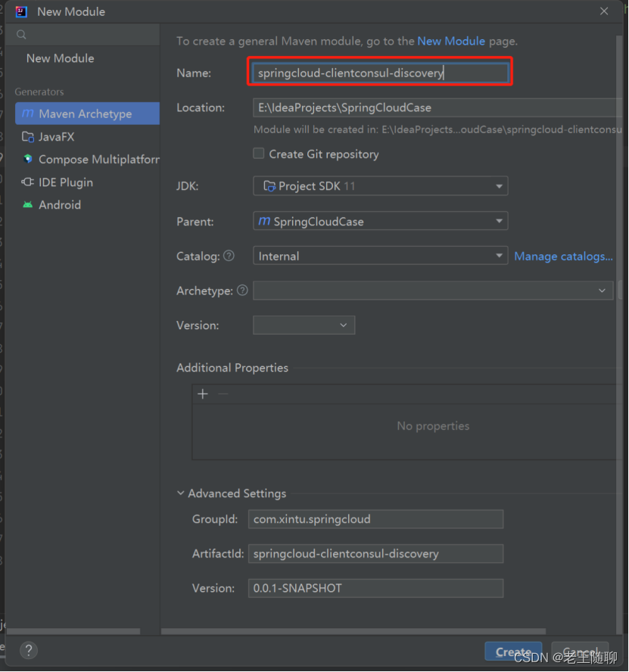The height and width of the screenshot is (672, 629).
Task: Select the IDE Plugin generator
Action: 88,182
